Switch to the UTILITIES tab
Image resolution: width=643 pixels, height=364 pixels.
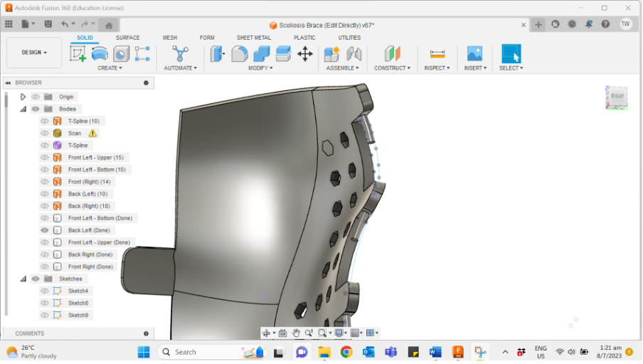tap(349, 38)
